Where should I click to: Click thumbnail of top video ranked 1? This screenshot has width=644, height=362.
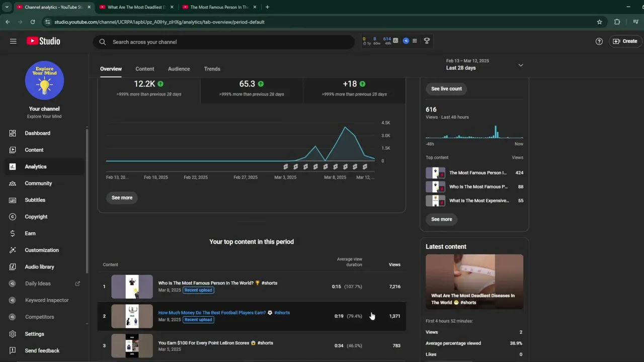[x=132, y=287]
